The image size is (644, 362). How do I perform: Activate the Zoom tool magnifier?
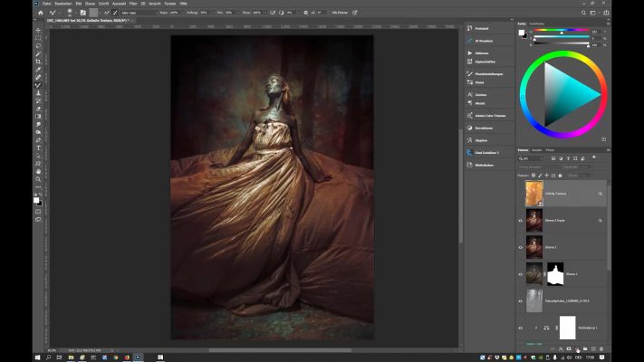pos(38,179)
